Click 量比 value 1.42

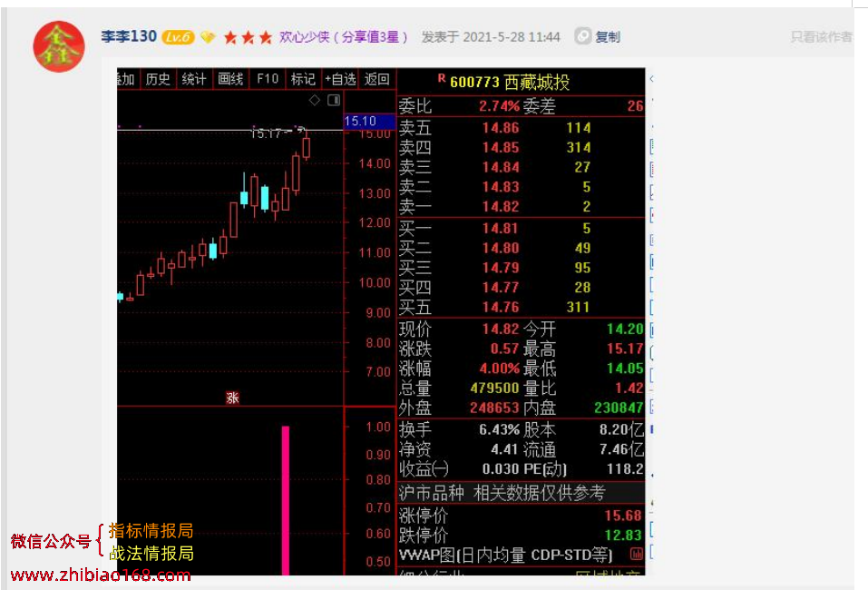[x=629, y=388]
